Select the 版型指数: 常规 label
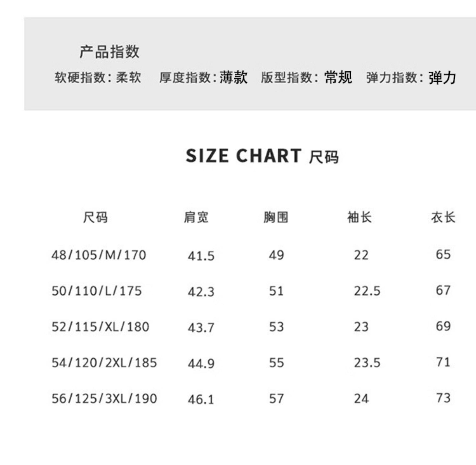 click(307, 78)
